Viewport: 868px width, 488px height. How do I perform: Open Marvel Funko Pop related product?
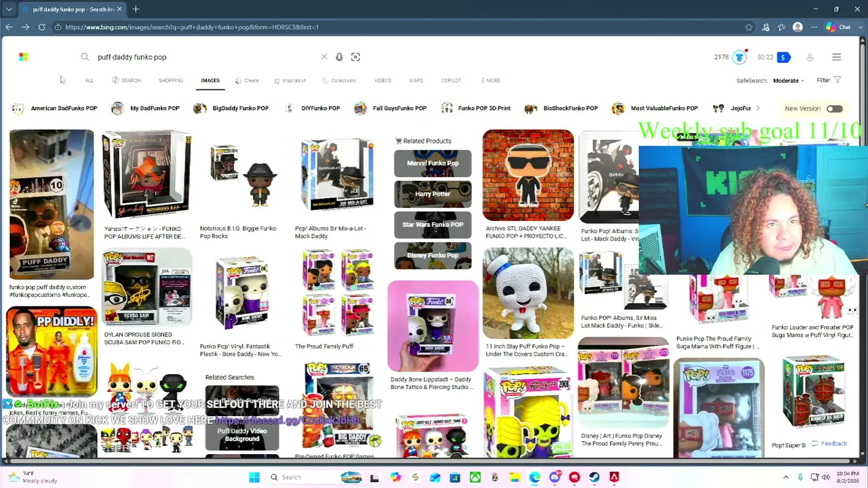click(x=433, y=163)
